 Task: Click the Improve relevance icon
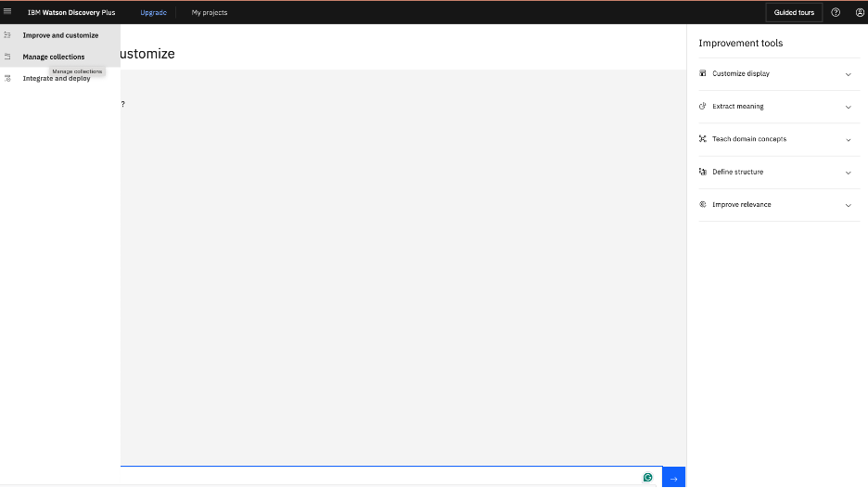[x=703, y=204]
